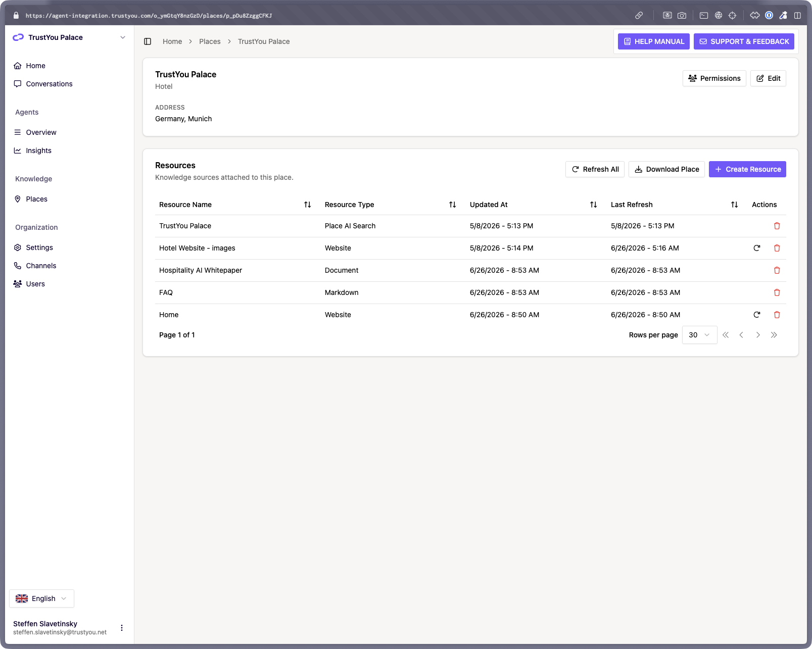812x649 pixels.
Task: Click the Hospitality AI Whitepaper resource name
Action: 201,270
